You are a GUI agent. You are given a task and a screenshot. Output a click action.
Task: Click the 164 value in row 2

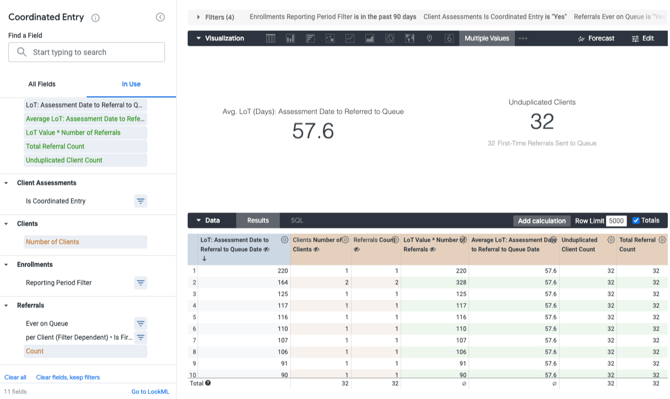(282, 282)
